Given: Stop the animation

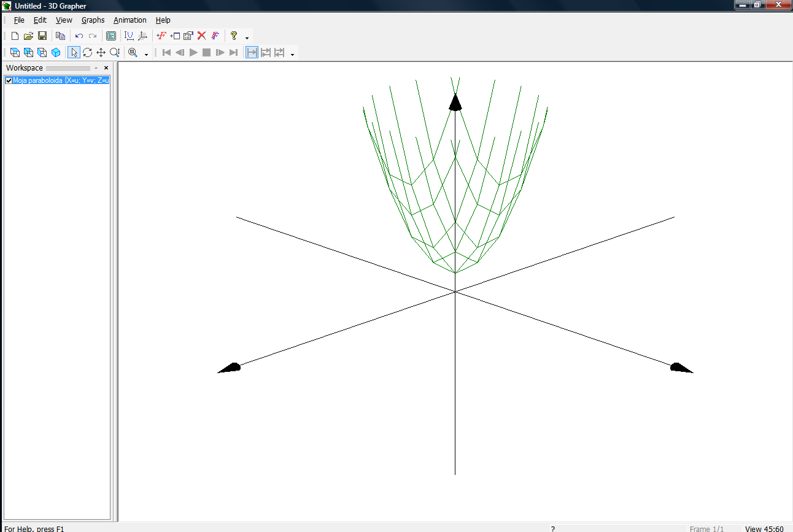Looking at the screenshot, I should tap(207, 53).
